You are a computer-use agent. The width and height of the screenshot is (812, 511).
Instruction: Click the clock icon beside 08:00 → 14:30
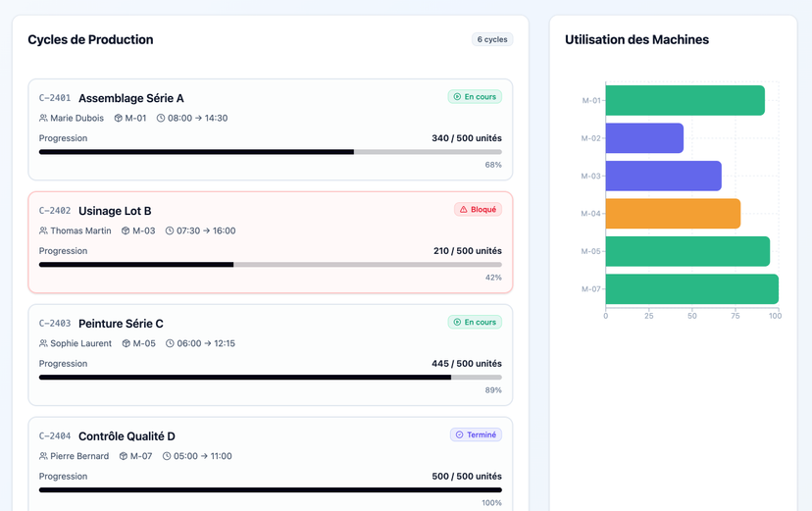161,119
